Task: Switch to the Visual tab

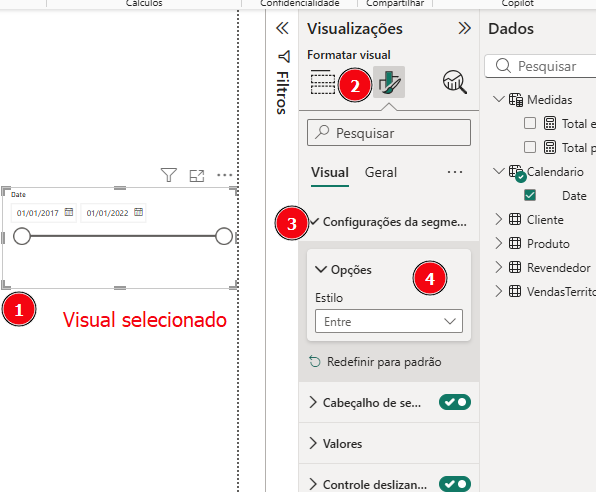Action: coord(330,173)
